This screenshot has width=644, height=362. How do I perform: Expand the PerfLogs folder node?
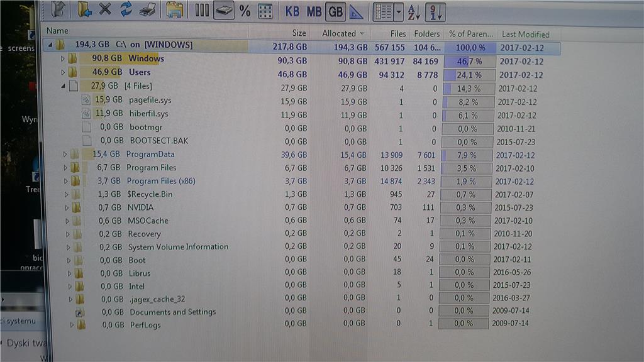coord(72,325)
